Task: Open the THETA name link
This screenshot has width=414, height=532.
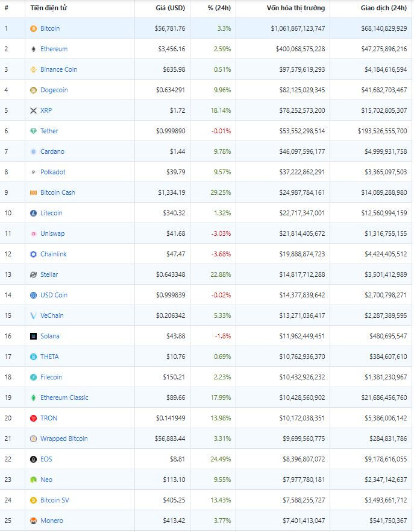Action: point(49,356)
